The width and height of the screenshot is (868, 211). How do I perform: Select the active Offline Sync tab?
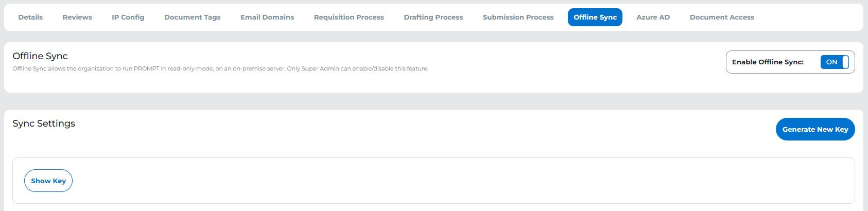point(595,17)
